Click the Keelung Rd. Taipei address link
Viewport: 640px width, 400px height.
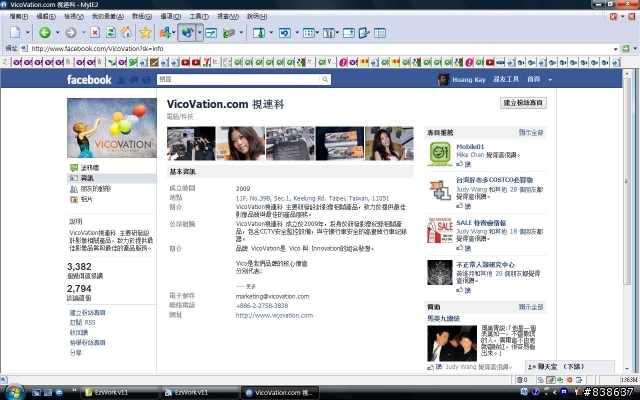[312, 198]
